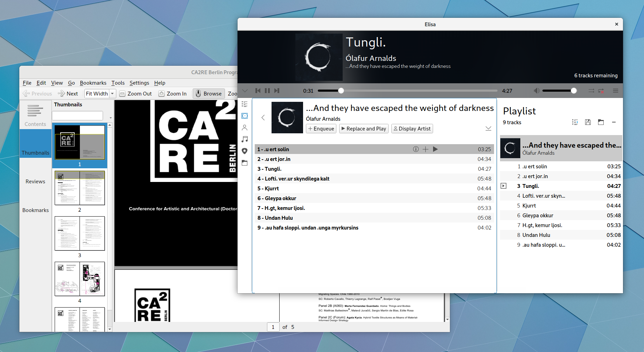Click the thumbnails scrollbar up arrow
The height and width of the screenshot is (352, 644).
click(x=110, y=125)
